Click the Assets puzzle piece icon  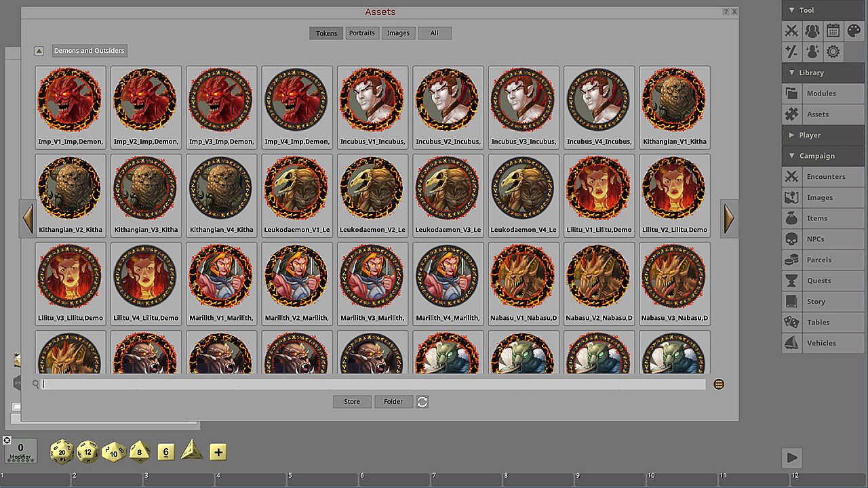(791, 115)
